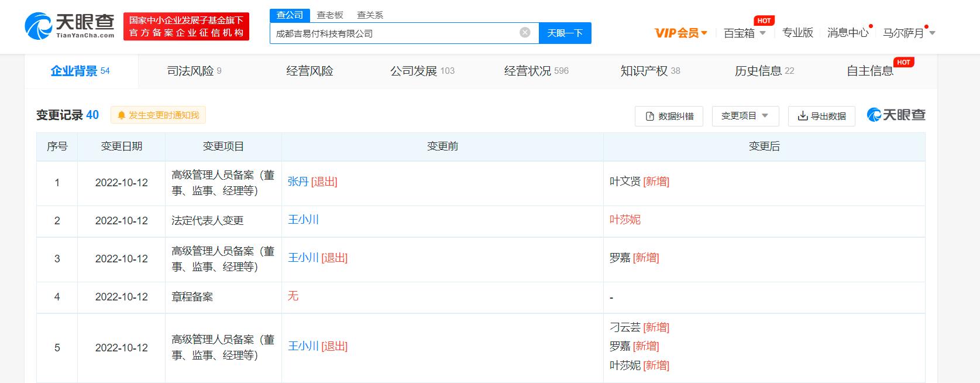
Task: Open the 马尔萨月 user account menu
Action: point(909,33)
